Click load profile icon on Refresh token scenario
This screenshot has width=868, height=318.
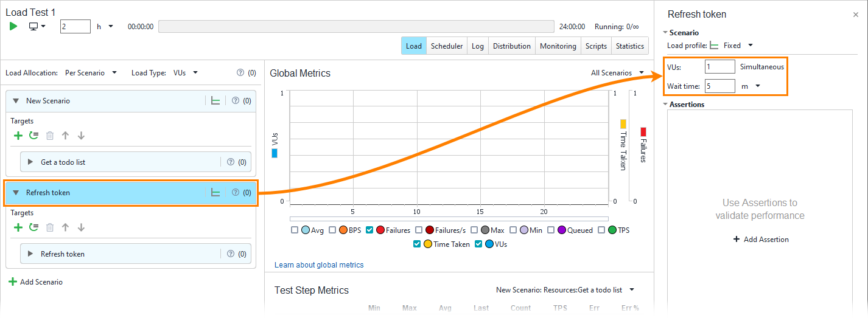[215, 193]
